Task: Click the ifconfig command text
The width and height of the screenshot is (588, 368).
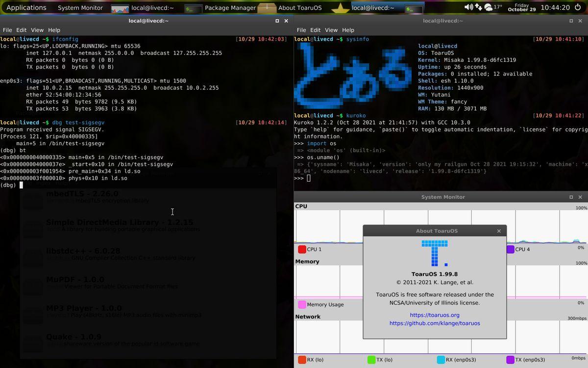Action: (x=65, y=39)
